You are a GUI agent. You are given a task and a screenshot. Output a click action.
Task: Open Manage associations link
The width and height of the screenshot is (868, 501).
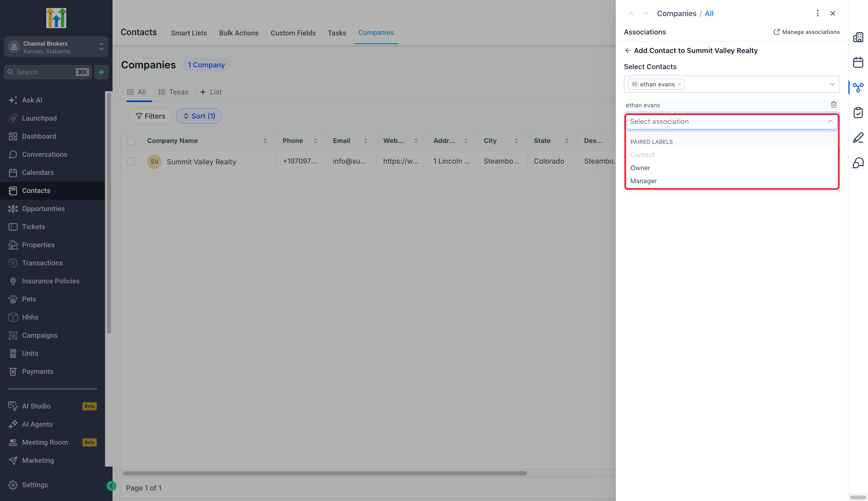(806, 32)
